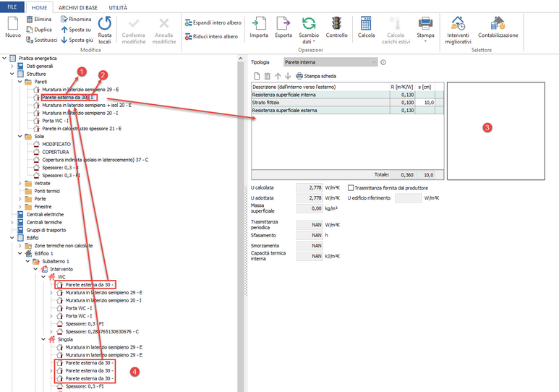Screen dimensions: 559x392
Task: Click the Ruota locali icon
Action: [105, 24]
